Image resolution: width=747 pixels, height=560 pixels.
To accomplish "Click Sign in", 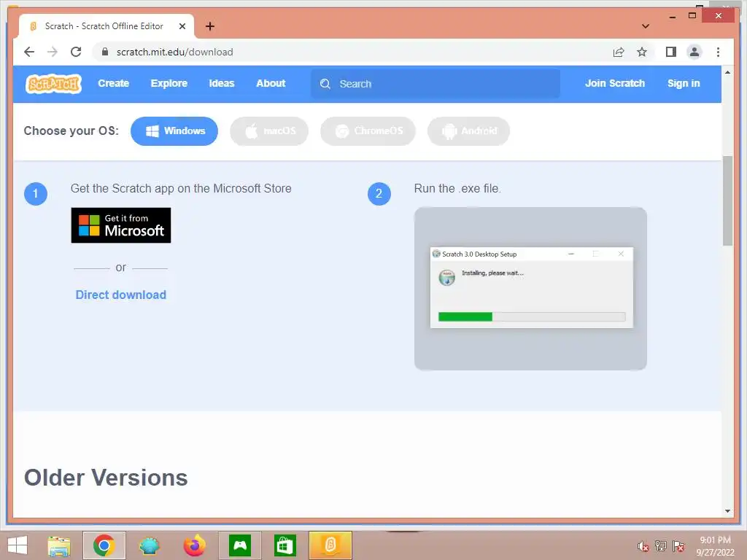I will tap(683, 83).
